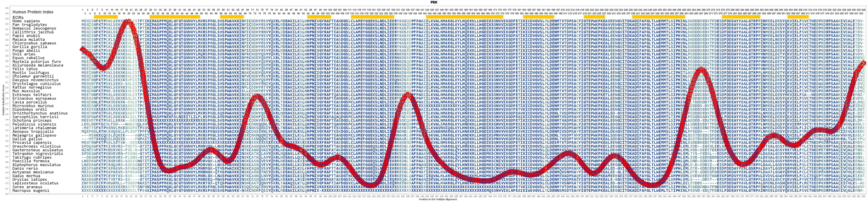Click the 3.5 tick on the score axis
The image size is (868, 202).
7,8
